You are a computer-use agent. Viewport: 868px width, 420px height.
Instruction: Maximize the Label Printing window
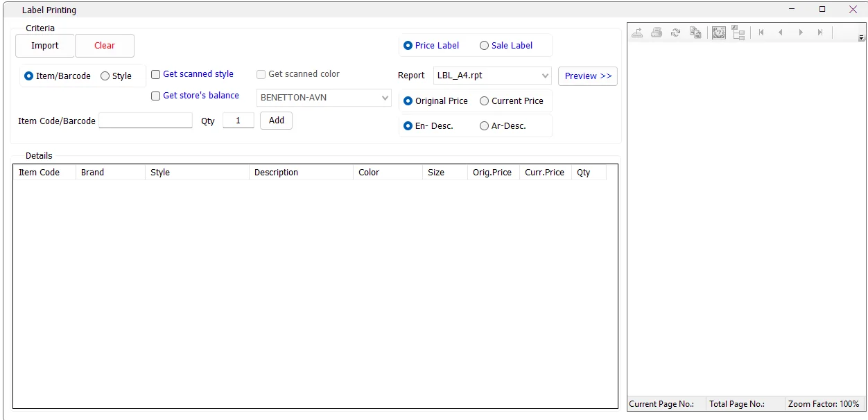tap(822, 10)
